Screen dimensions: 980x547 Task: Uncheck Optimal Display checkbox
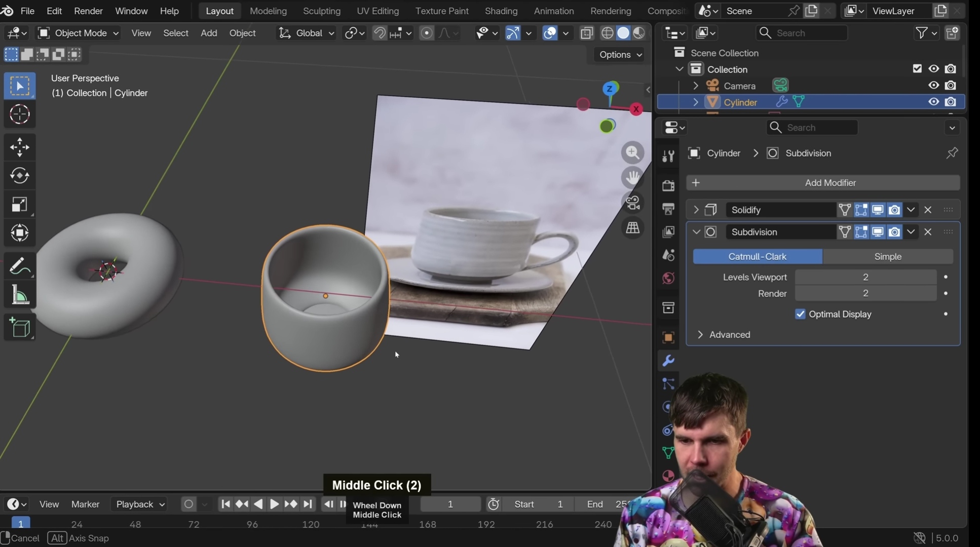point(800,314)
